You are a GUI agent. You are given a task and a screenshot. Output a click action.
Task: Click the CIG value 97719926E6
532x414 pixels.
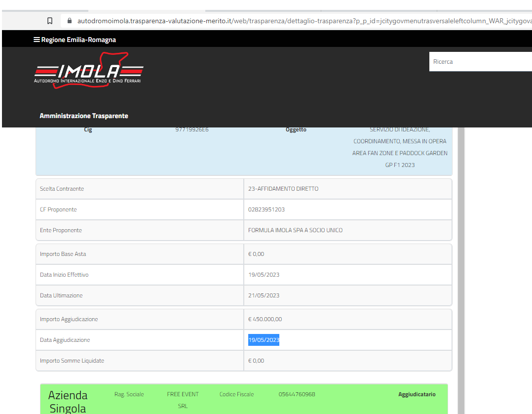tap(191, 129)
